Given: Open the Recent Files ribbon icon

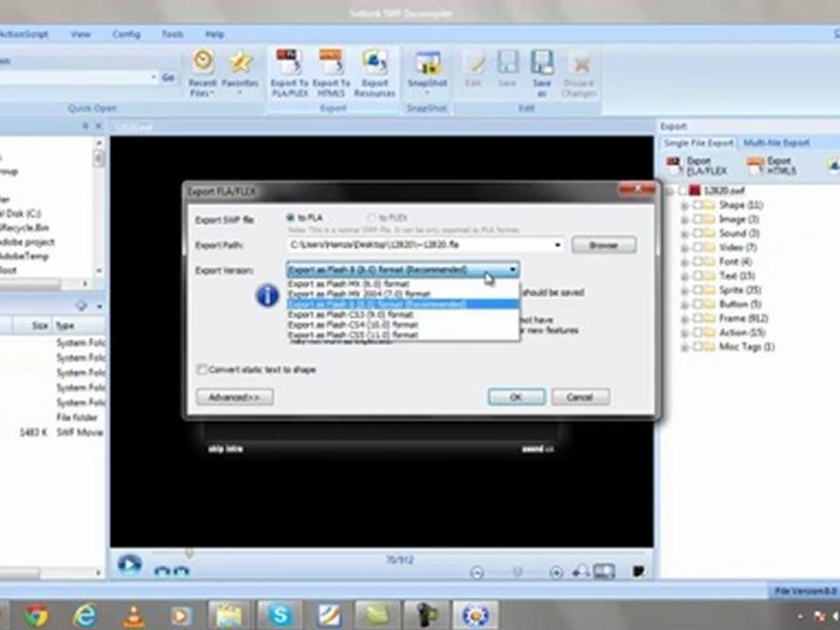Looking at the screenshot, I should (x=202, y=73).
